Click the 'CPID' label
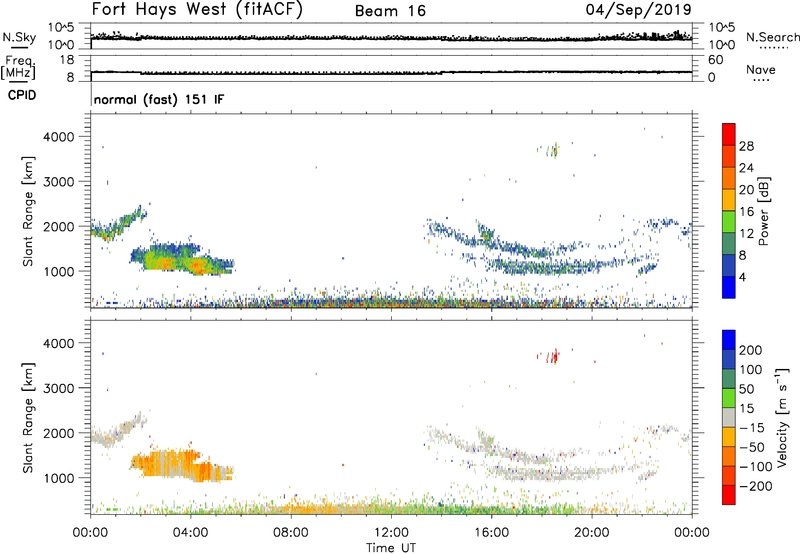The height and width of the screenshot is (554, 800). coord(22,95)
